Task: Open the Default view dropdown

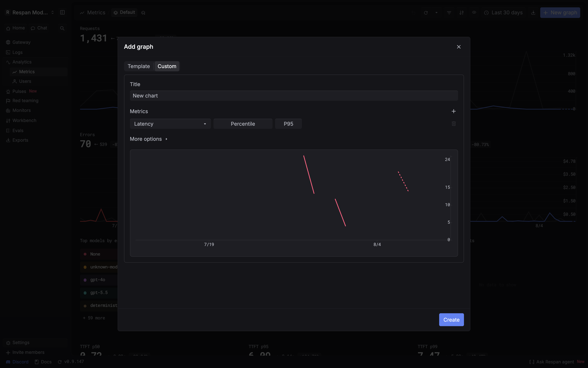Action: click(124, 12)
